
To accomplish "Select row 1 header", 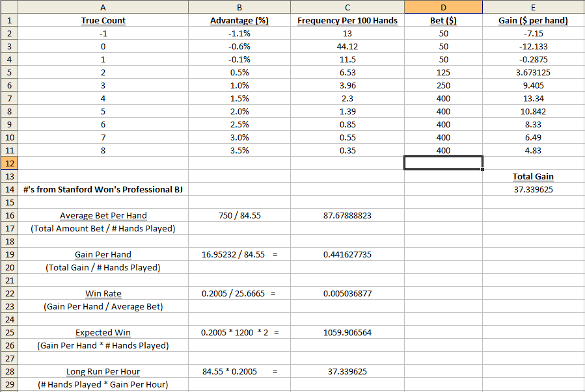I will coord(9,21).
